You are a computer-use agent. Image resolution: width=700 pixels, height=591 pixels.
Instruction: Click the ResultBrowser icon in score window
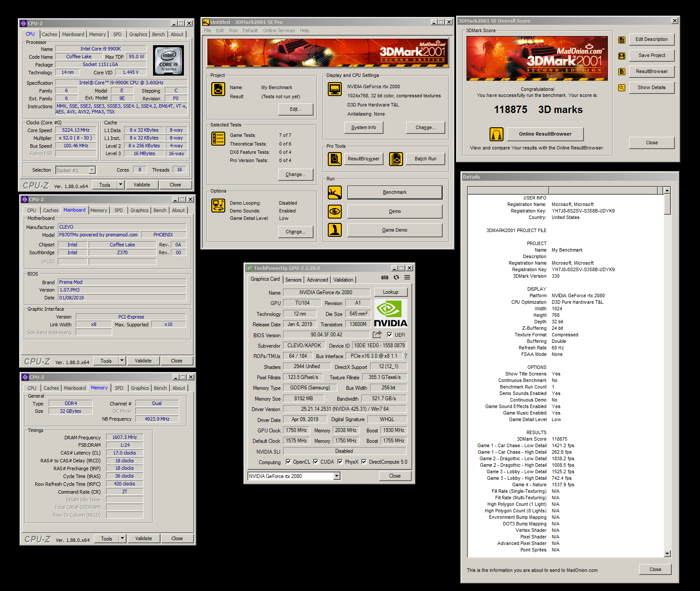[x=622, y=72]
